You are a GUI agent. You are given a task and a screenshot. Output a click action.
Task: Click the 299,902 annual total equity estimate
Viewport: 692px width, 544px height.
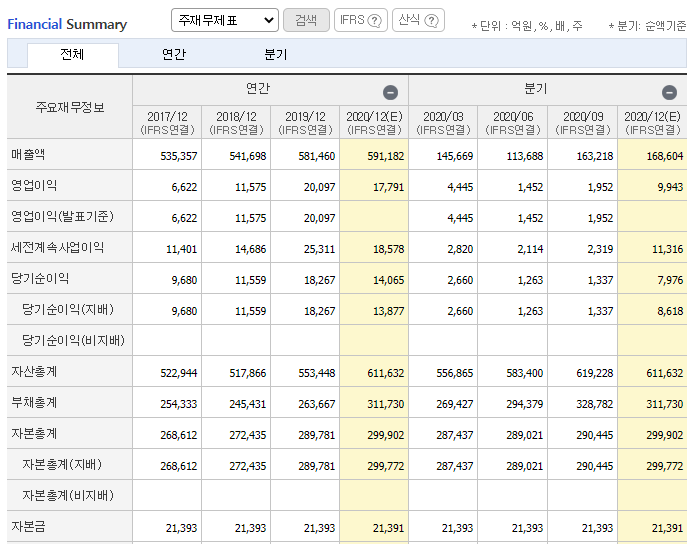coord(386,435)
